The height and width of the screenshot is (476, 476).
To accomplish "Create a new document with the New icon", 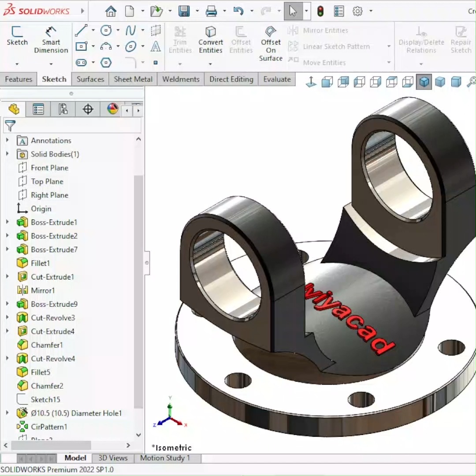I will 130,11.
